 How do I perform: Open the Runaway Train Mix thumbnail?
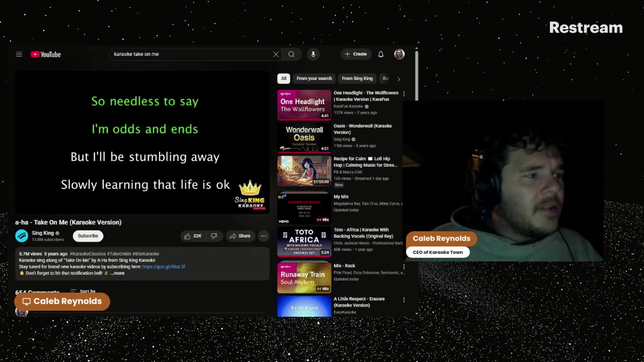coord(304,278)
